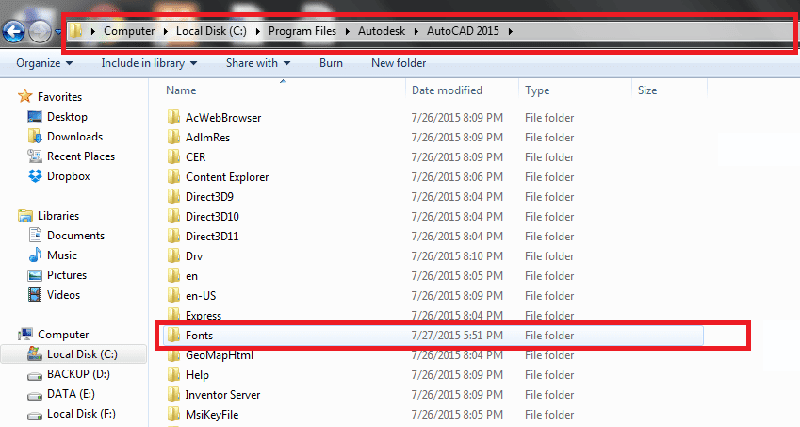Click Program Files in the address path

tap(304, 31)
